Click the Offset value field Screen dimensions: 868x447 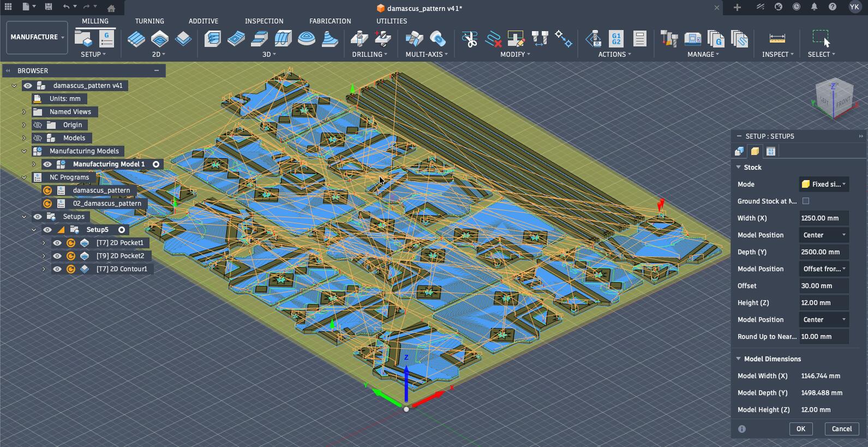[x=824, y=286]
